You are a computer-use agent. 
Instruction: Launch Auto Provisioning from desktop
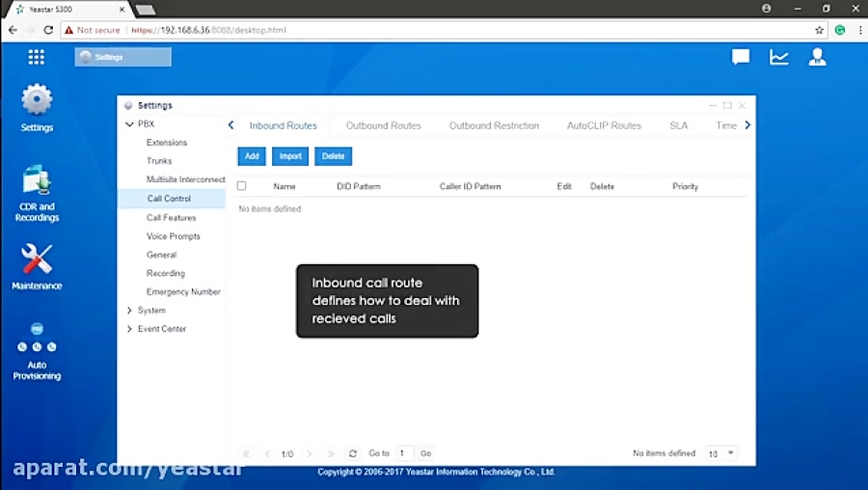point(37,344)
